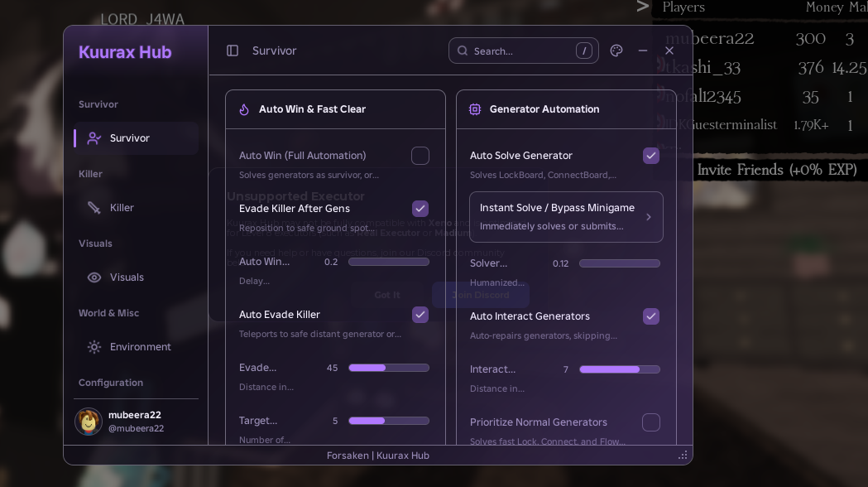Image resolution: width=868 pixels, height=487 pixels.
Task: Click the mubeera22 avatar picture
Action: [89, 422]
